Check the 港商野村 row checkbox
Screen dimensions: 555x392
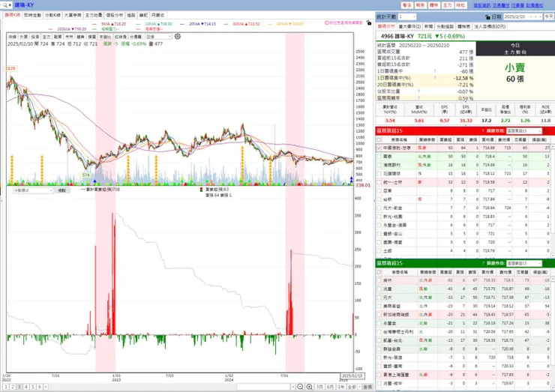click(x=379, y=165)
